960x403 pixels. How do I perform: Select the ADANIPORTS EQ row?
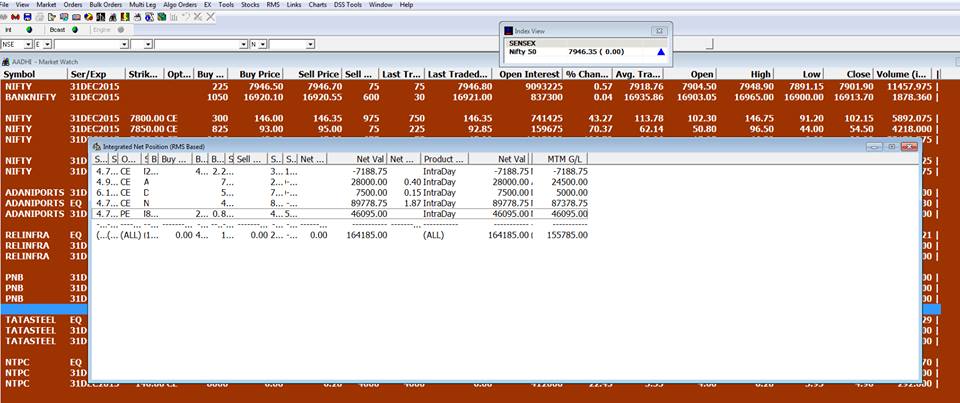pos(43,203)
